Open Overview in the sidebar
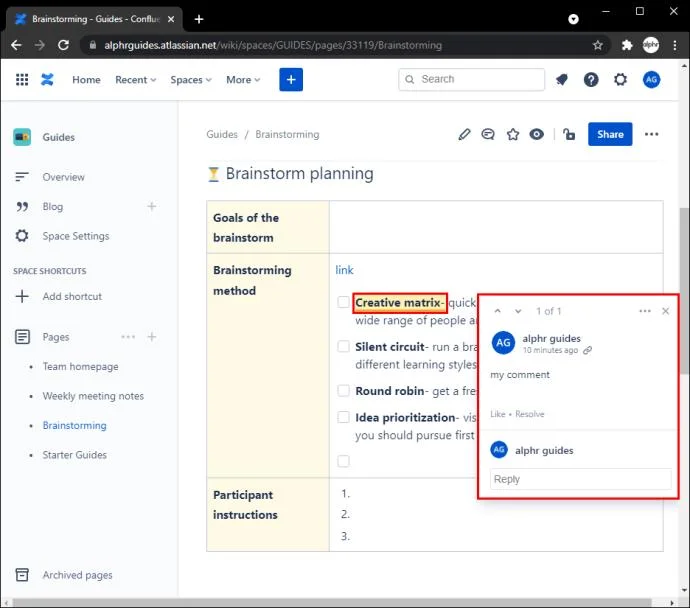 tap(63, 177)
